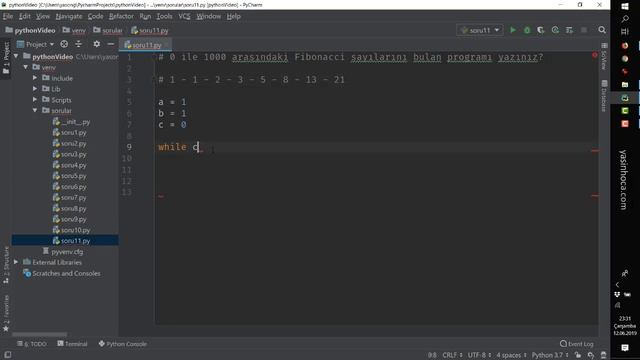Open run configuration soru11 dropdown
The width and height of the screenshot is (640, 360).
[480, 30]
